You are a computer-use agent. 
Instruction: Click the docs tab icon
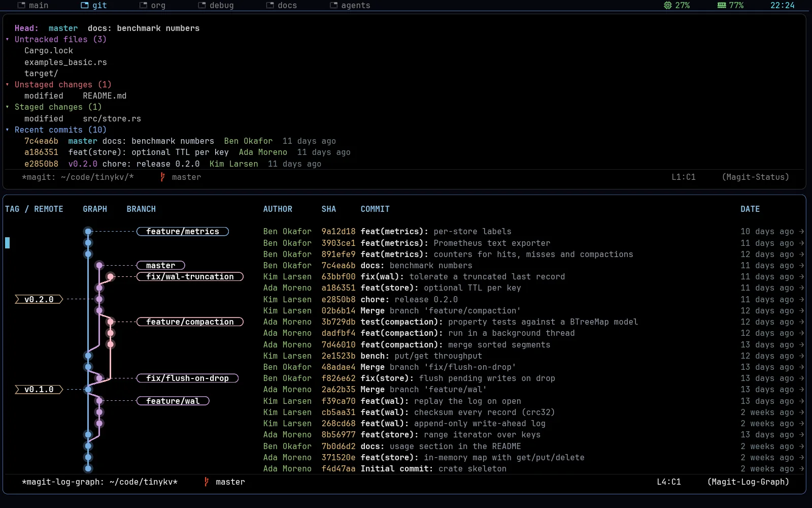pyautogui.click(x=270, y=5)
